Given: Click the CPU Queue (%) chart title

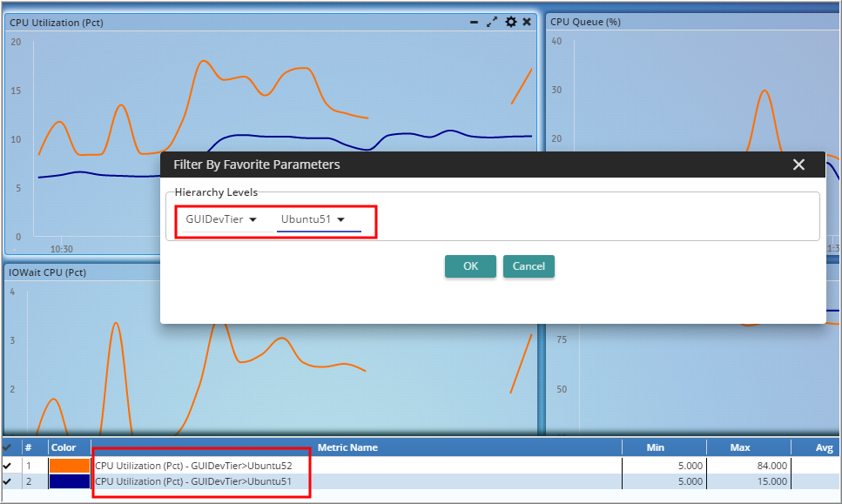Looking at the screenshot, I should (585, 22).
